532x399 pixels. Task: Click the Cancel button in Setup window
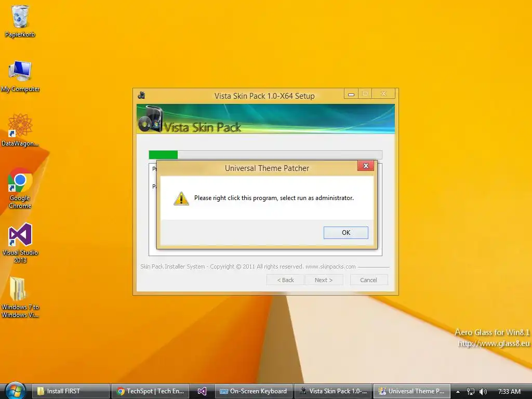click(x=368, y=280)
